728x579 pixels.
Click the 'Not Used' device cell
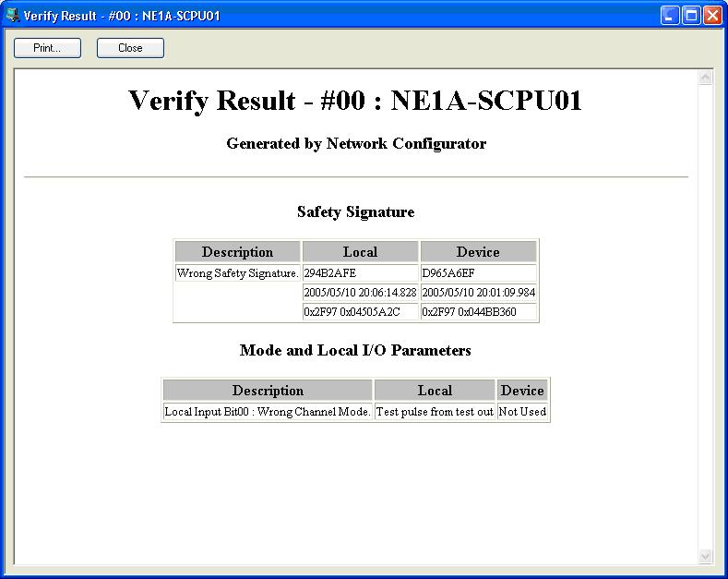point(522,412)
